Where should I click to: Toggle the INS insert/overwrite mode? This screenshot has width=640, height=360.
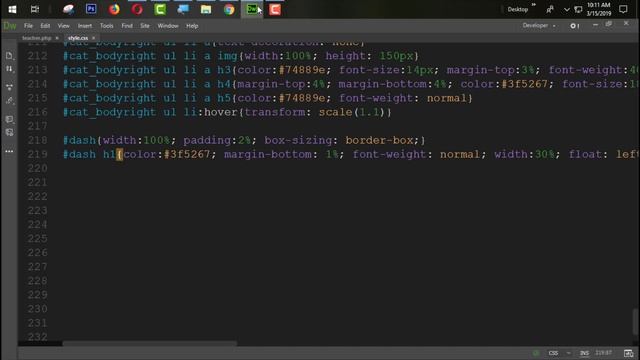[x=584, y=353]
